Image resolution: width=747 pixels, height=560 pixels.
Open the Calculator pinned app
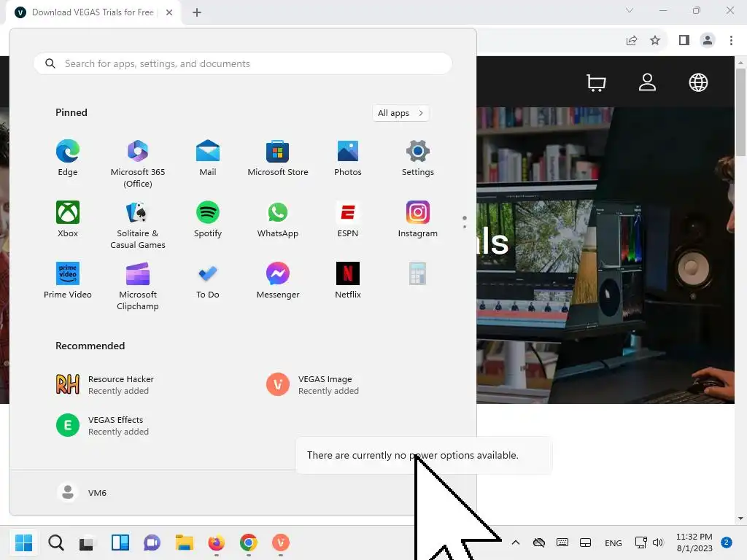coord(418,274)
